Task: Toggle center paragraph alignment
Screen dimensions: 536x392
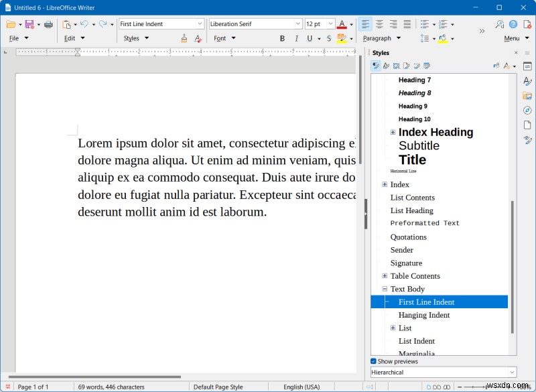Action: [x=381, y=23]
